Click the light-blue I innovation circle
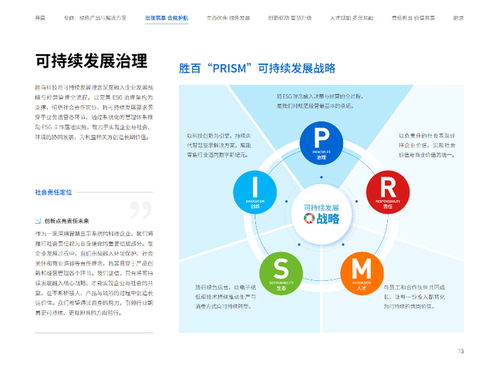Image resolution: width=499 pixels, height=368 pixels. tap(255, 192)
